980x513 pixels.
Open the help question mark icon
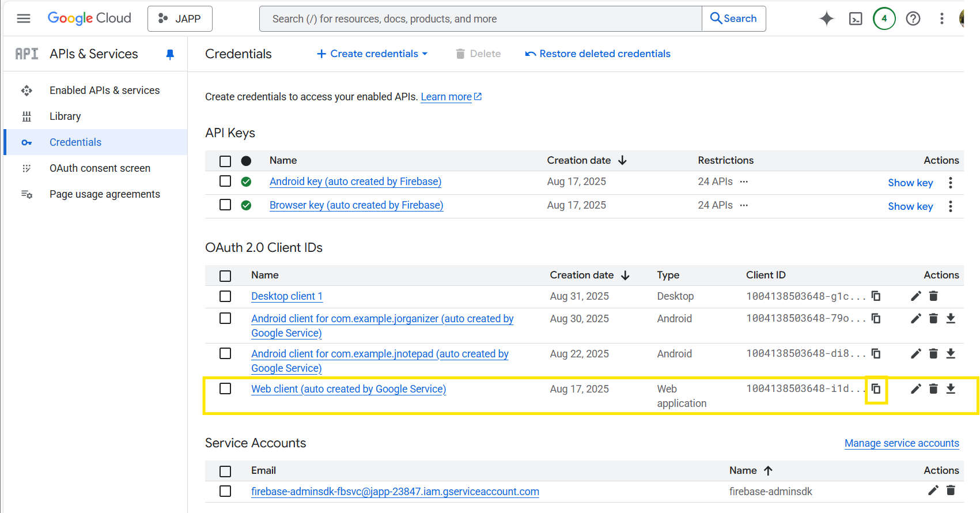[913, 18]
